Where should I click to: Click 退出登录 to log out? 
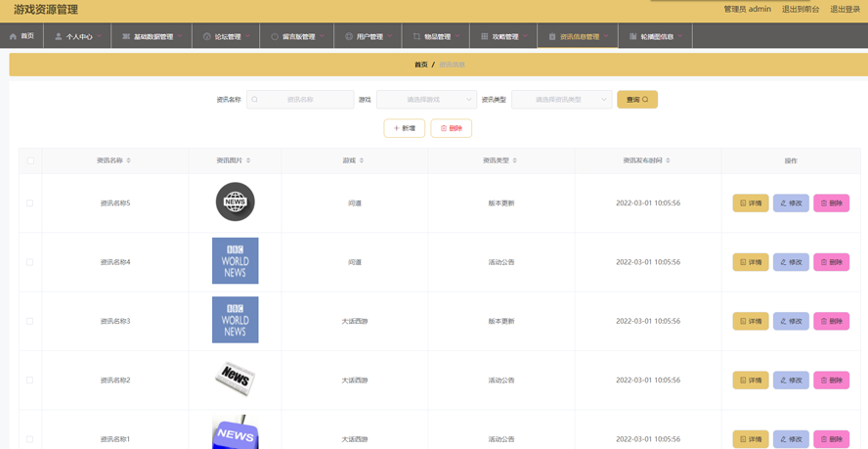click(845, 9)
